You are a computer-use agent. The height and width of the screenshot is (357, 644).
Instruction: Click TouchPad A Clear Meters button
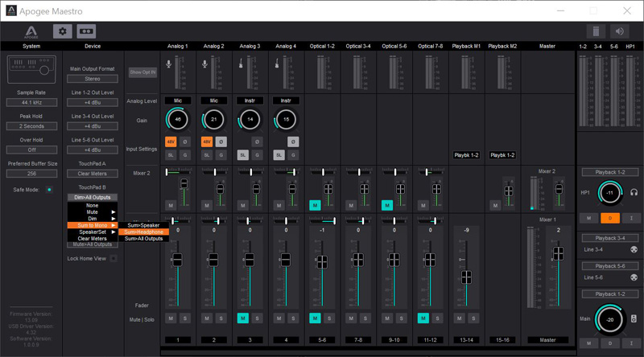click(93, 174)
